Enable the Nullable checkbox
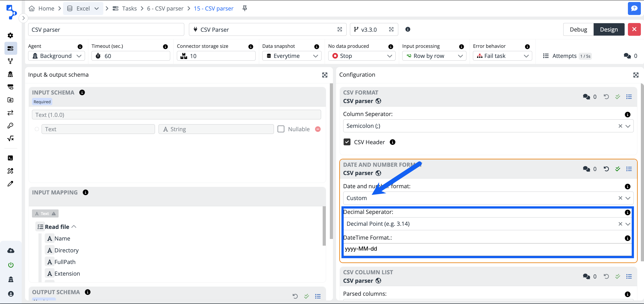The width and height of the screenshot is (644, 304). pyautogui.click(x=281, y=129)
